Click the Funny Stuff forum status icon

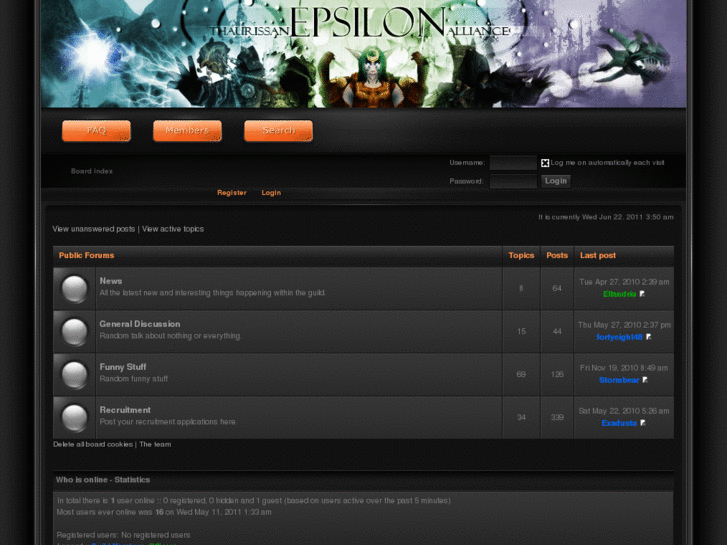click(x=75, y=375)
